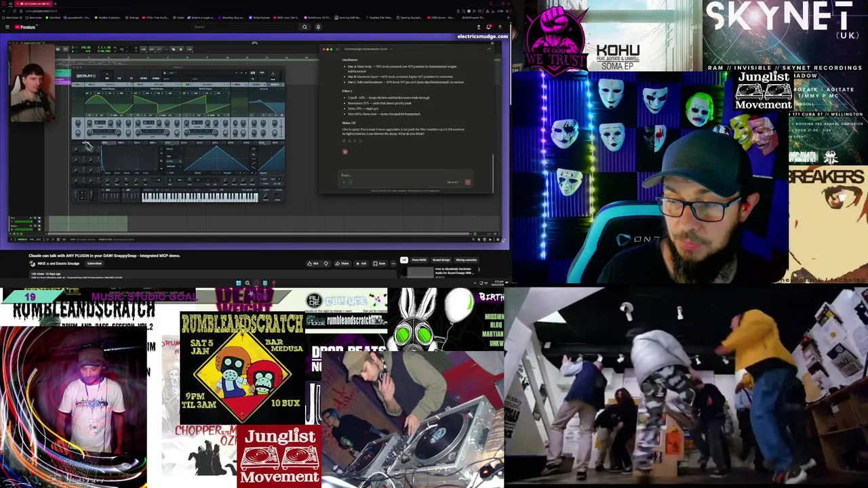Open the How to Absolutely Decimate Audio thumbnail
The width and height of the screenshot is (868, 488).
tap(420, 272)
